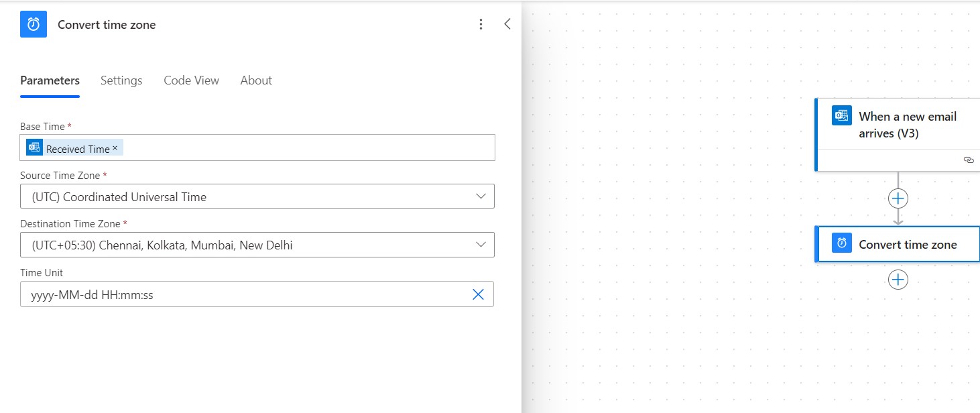Screen dimensions: 980x413
Task: Collapse the panel with the left chevron
Action: click(x=507, y=24)
